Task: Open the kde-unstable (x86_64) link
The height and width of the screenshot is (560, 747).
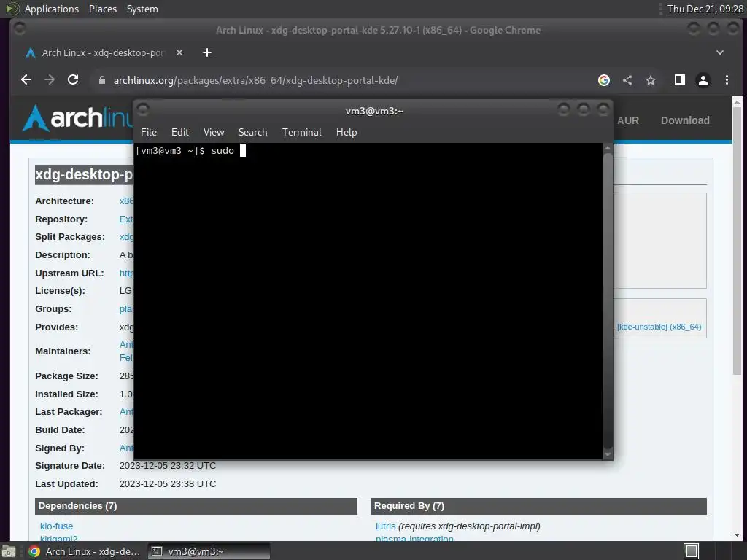Action: [659, 327]
